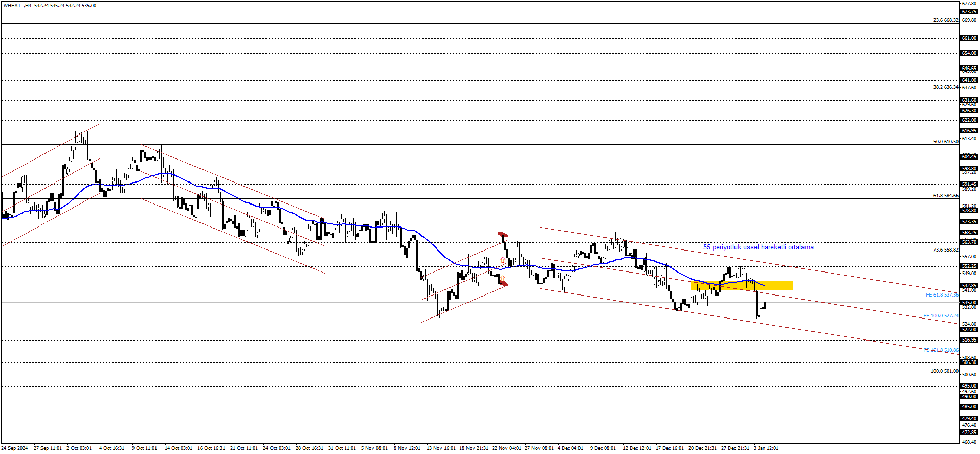
Task: Click the '8 Nov 12:01' time axis label
Action: click(407, 448)
